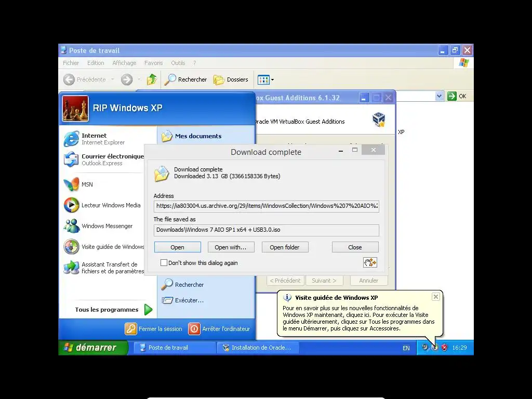Click VirtualBox cube icon in Guest Additions window
532x399 pixels.
[379, 119]
